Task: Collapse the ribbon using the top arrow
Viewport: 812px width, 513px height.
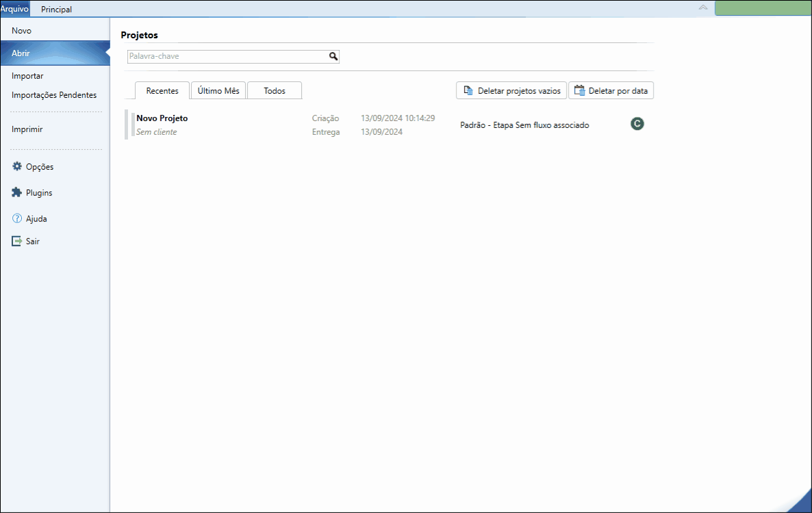Action: coord(702,8)
